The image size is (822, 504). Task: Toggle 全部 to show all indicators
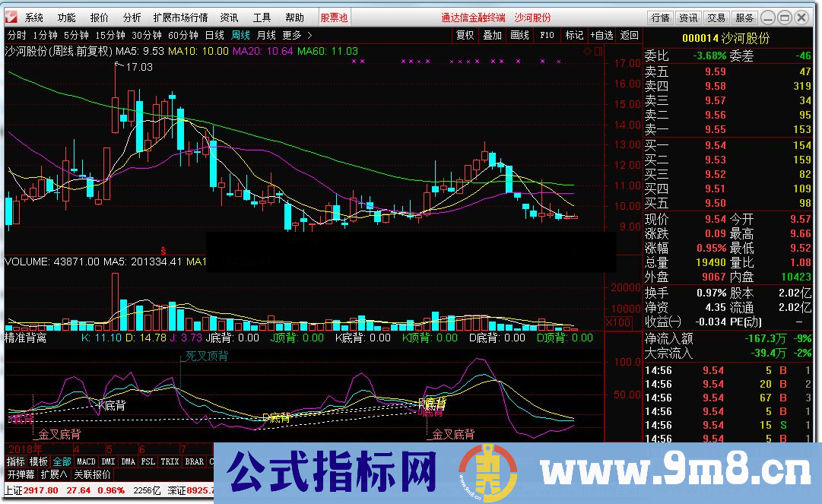tap(61, 461)
